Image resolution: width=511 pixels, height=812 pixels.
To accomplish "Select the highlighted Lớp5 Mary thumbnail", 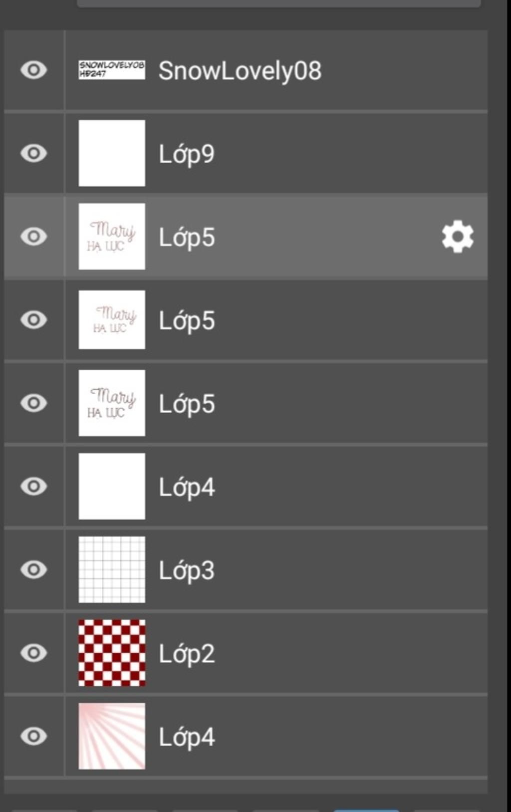I will tap(112, 237).
